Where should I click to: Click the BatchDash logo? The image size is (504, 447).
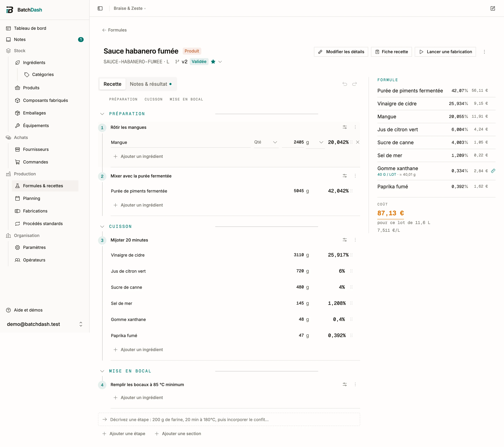(24, 10)
